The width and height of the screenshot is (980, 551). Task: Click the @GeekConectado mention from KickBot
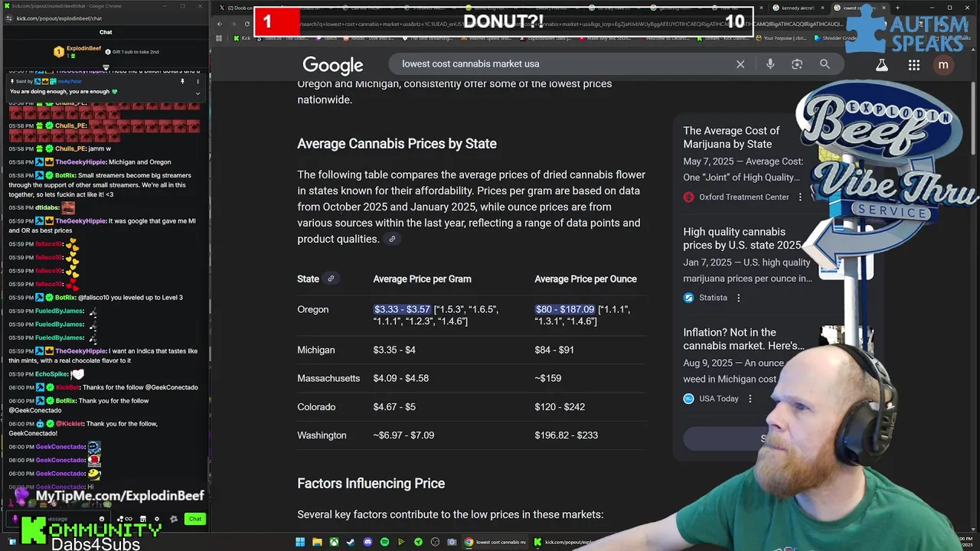tap(171, 387)
